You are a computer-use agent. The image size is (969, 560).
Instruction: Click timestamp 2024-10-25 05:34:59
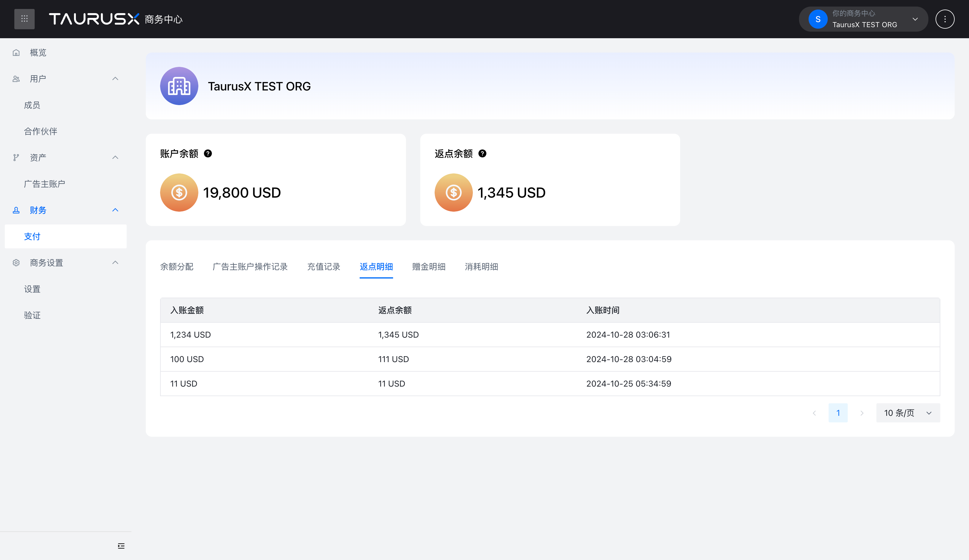pyautogui.click(x=629, y=384)
